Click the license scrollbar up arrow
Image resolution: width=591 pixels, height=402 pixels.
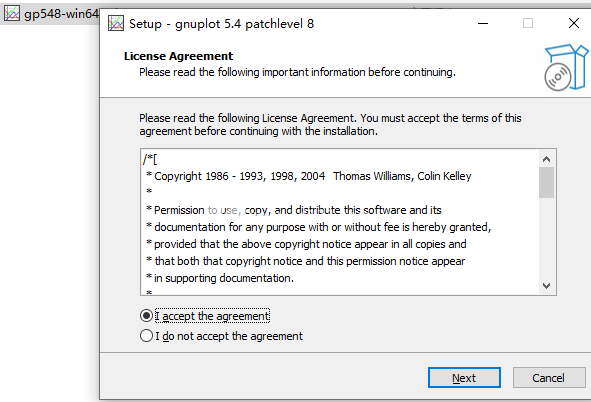pos(546,159)
